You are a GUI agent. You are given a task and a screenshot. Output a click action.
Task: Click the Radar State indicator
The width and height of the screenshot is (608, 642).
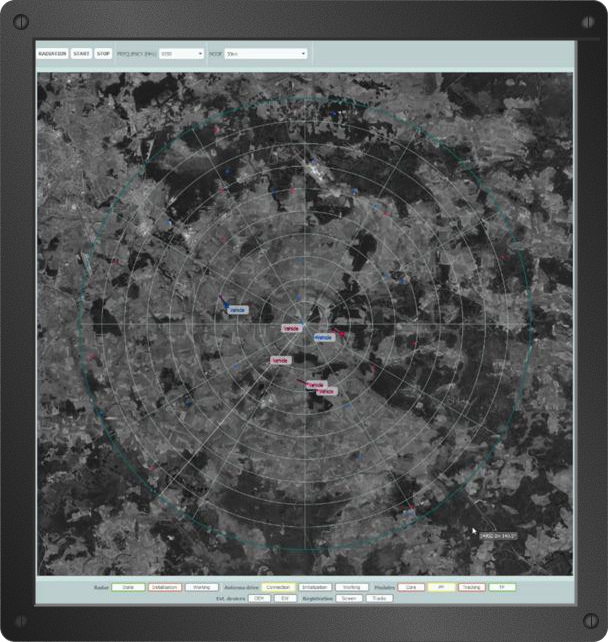[128, 587]
